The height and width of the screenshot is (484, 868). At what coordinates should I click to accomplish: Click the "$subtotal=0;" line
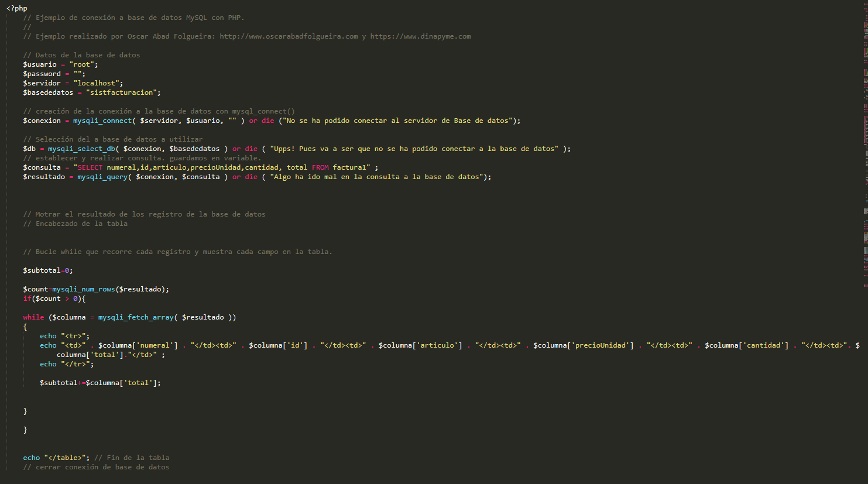click(x=48, y=270)
